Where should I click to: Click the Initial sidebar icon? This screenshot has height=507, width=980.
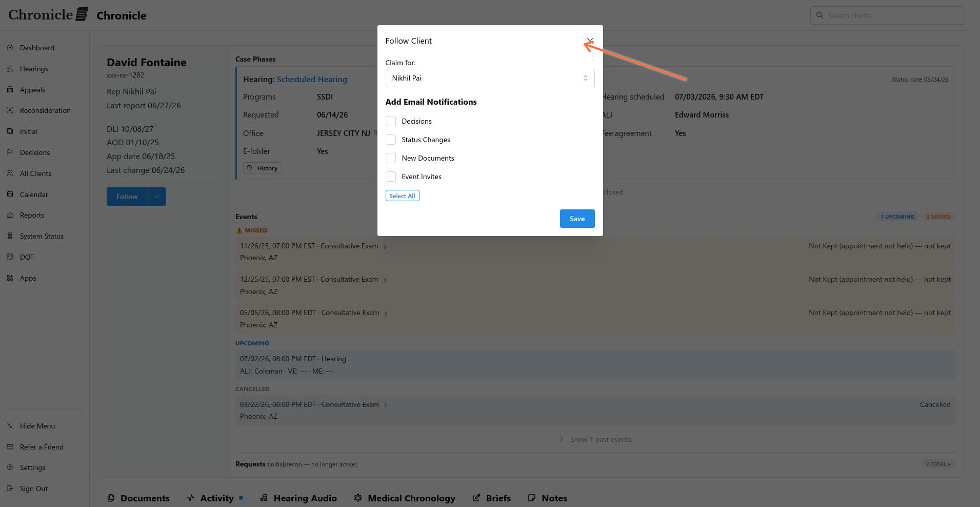click(10, 131)
